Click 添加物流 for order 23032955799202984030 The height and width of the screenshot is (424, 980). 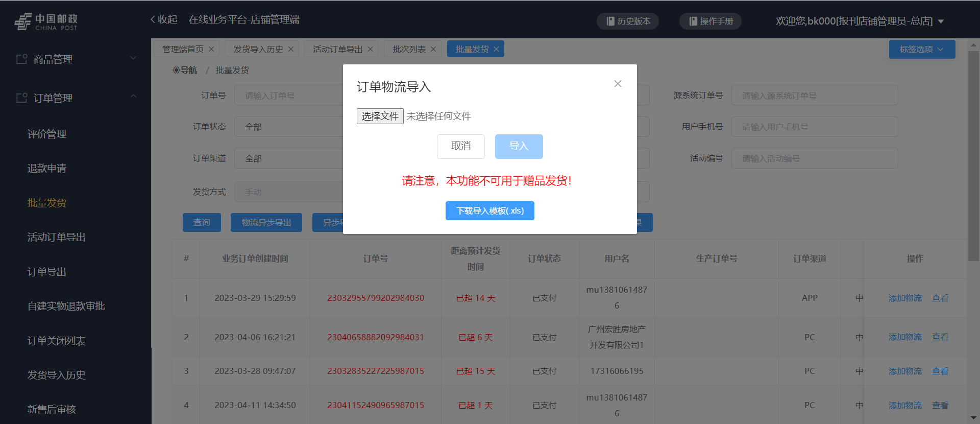[905, 298]
